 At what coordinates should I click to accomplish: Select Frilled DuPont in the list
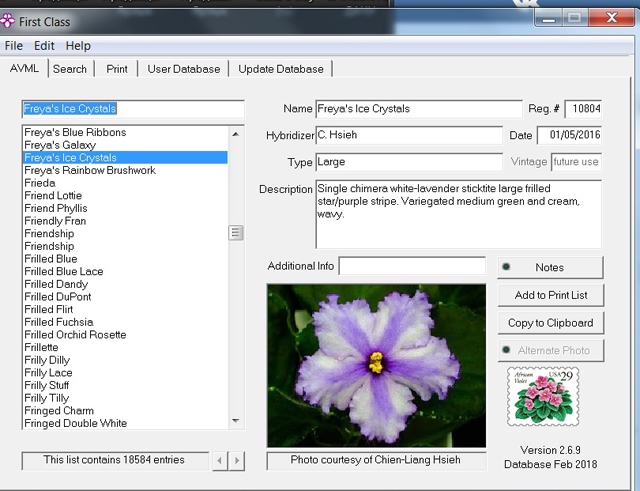point(125,297)
